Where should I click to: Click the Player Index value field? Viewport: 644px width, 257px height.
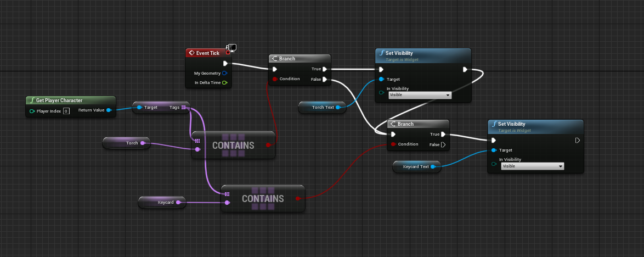66,111
